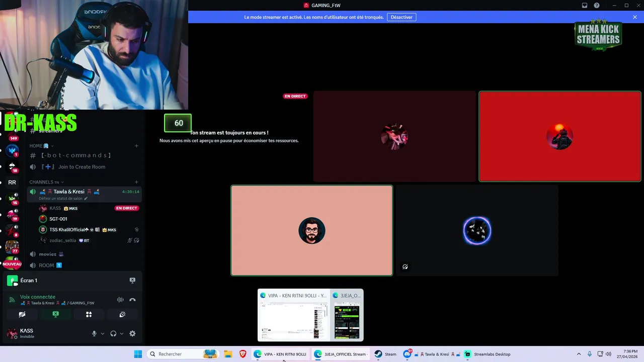Deafen audio with headphones icon
Screen dimensions: 644x362
pyautogui.click(x=113, y=333)
